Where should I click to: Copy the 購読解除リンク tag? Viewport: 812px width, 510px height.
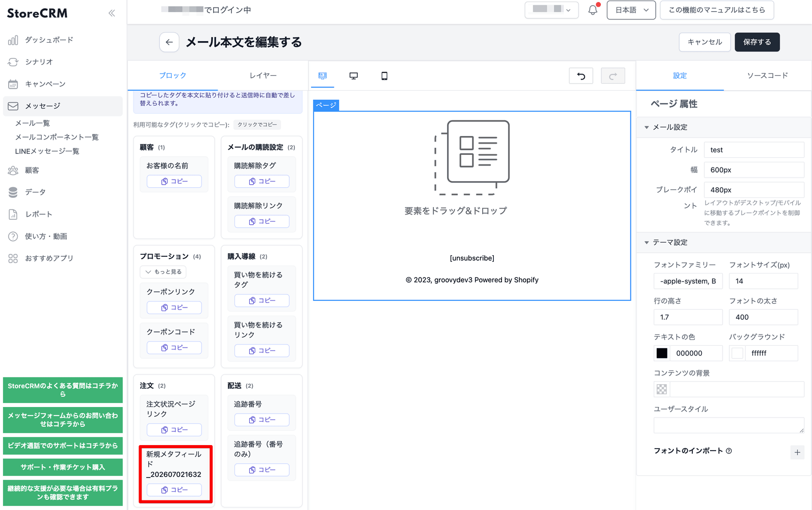click(x=262, y=221)
